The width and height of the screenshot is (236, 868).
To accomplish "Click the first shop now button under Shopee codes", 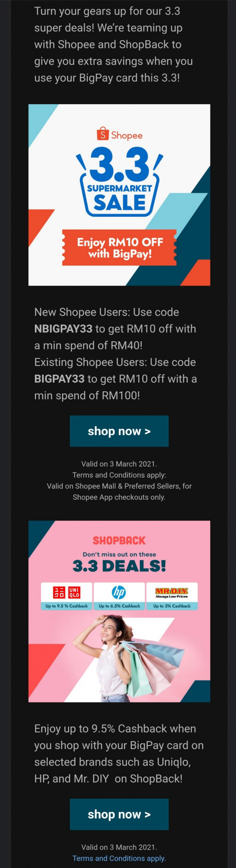I will click(x=119, y=431).
